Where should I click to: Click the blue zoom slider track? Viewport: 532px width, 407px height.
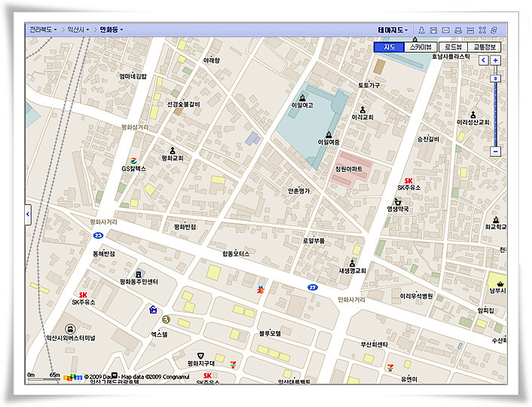point(495,114)
